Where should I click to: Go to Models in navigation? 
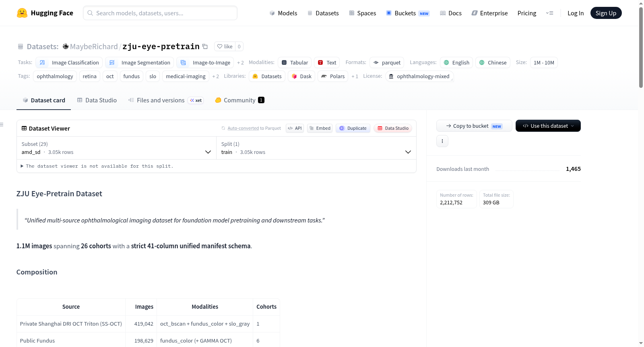pyautogui.click(x=283, y=13)
